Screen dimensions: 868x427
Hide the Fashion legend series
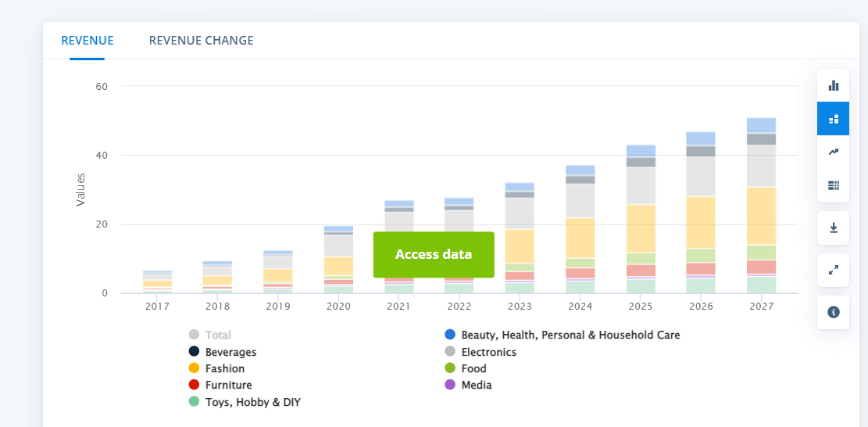224,368
